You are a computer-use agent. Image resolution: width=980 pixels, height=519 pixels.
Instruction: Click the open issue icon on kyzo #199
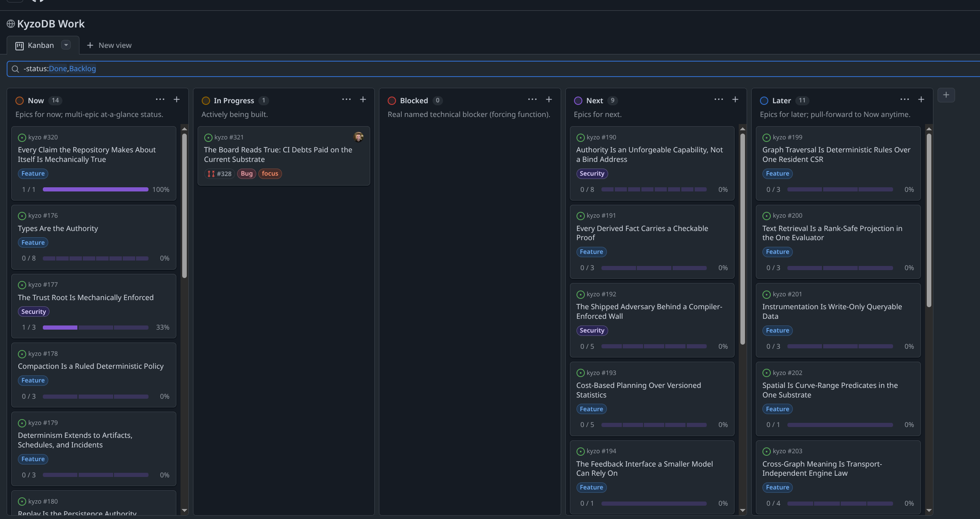click(x=767, y=137)
